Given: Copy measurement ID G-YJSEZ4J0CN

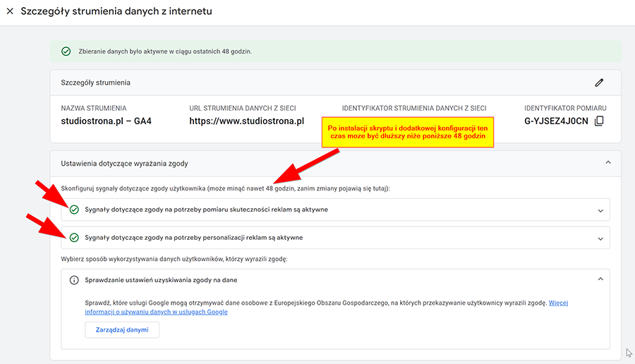Looking at the screenshot, I should [599, 121].
